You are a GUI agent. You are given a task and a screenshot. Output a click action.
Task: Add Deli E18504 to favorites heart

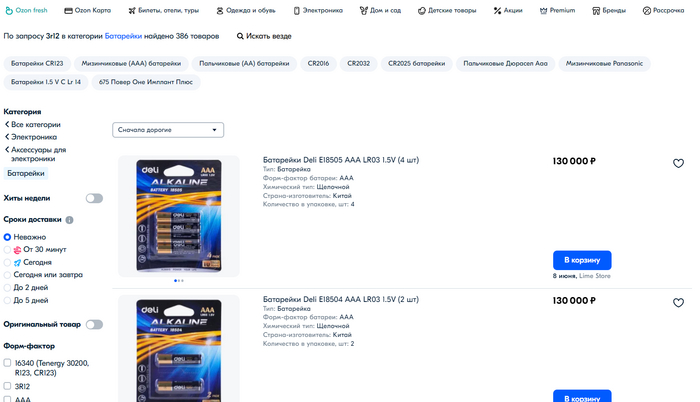678,303
